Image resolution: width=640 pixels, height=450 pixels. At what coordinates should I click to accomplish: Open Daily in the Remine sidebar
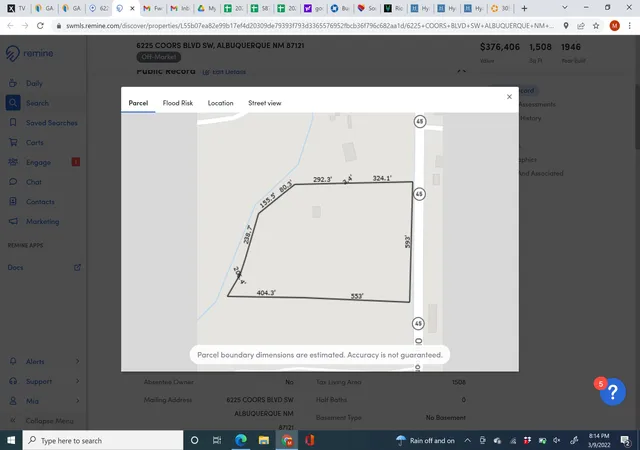click(34, 83)
